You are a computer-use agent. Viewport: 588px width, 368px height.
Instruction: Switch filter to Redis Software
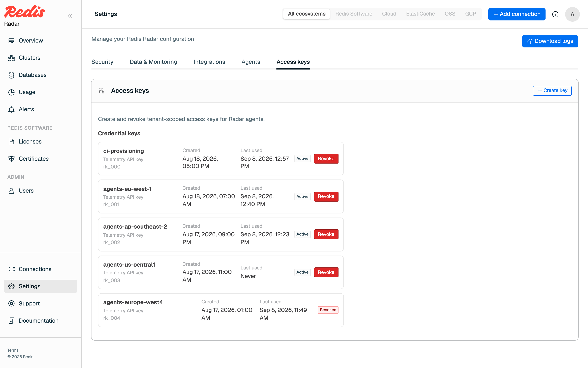point(354,14)
